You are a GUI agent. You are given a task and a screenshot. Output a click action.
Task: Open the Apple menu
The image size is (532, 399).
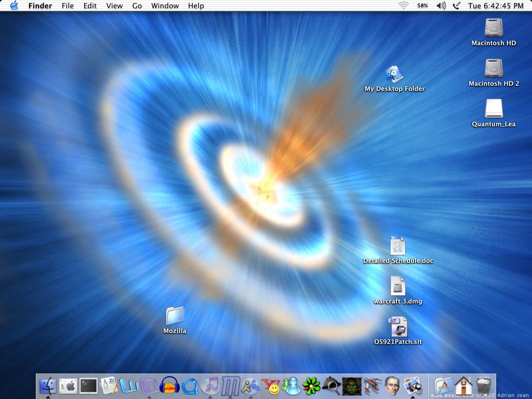(14, 6)
